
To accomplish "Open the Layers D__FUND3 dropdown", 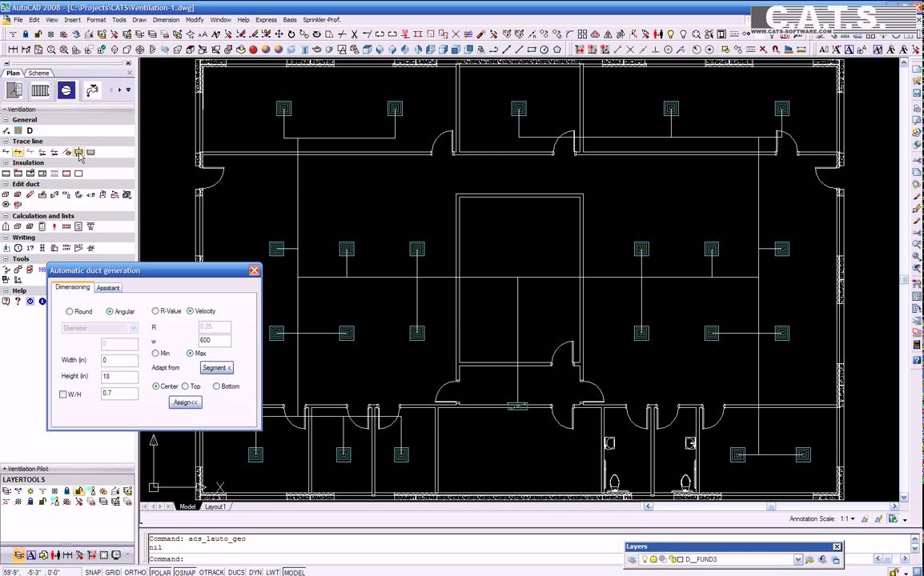I will coord(798,559).
